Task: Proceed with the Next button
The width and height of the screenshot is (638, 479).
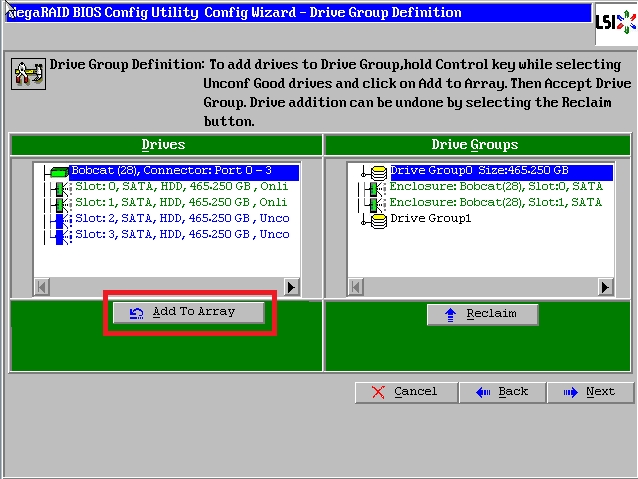Action: tap(591, 392)
